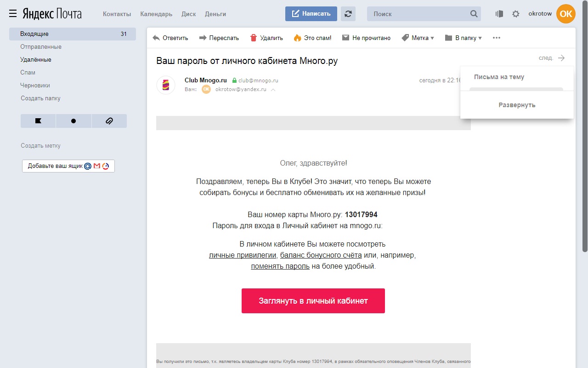Screen dimensions: 588x368
Task: Focus the Поиск search field
Action: pos(418,14)
